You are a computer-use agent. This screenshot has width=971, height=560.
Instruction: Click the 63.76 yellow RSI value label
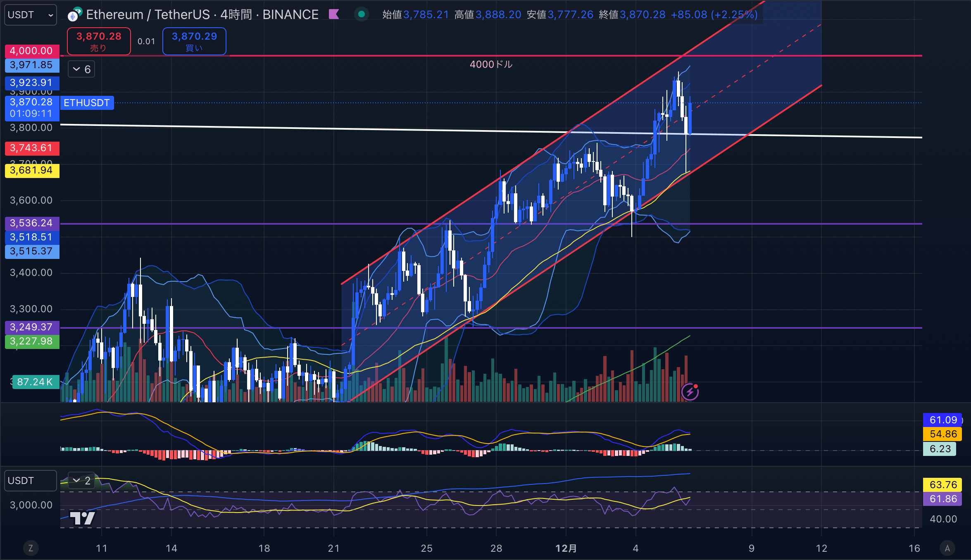click(x=942, y=485)
